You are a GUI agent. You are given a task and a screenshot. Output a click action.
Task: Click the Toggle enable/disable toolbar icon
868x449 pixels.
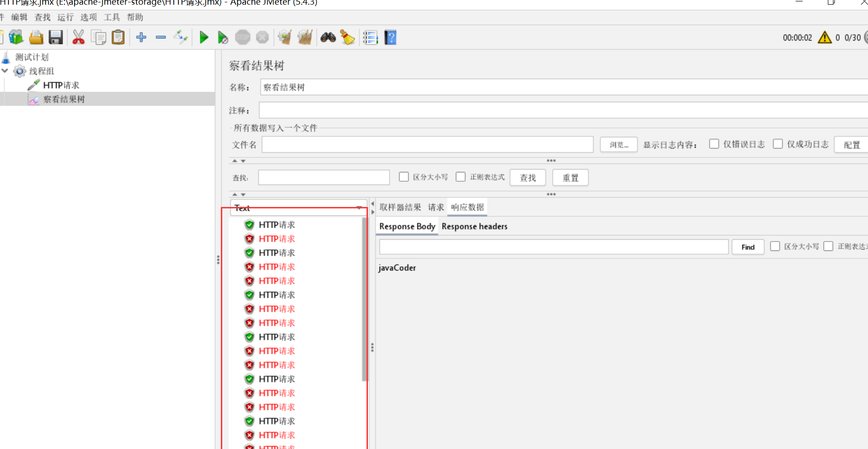(x=180, y=37)
